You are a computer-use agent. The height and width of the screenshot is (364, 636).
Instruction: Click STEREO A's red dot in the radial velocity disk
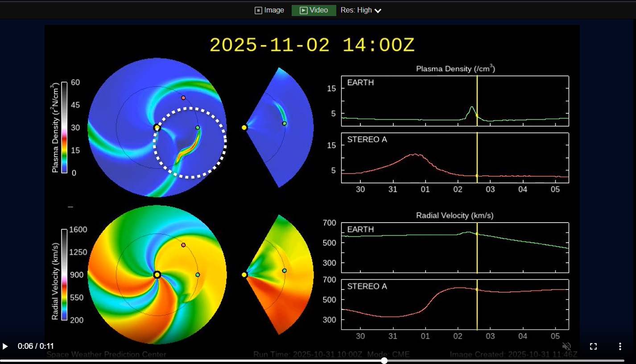click(x=183, y=245)
